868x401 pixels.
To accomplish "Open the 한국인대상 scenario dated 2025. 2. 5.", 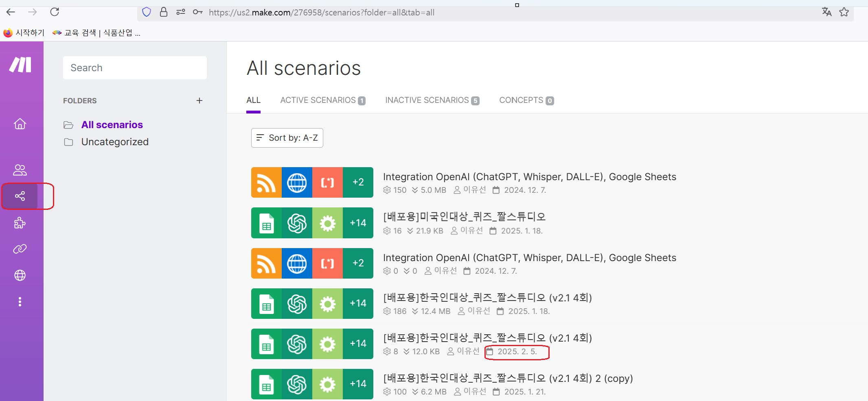I will click(x=487, y=338).
